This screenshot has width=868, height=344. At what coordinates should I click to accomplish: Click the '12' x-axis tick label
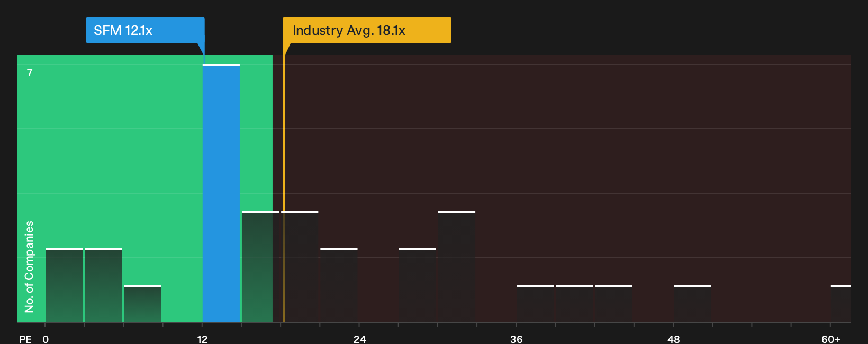(202, 339)
